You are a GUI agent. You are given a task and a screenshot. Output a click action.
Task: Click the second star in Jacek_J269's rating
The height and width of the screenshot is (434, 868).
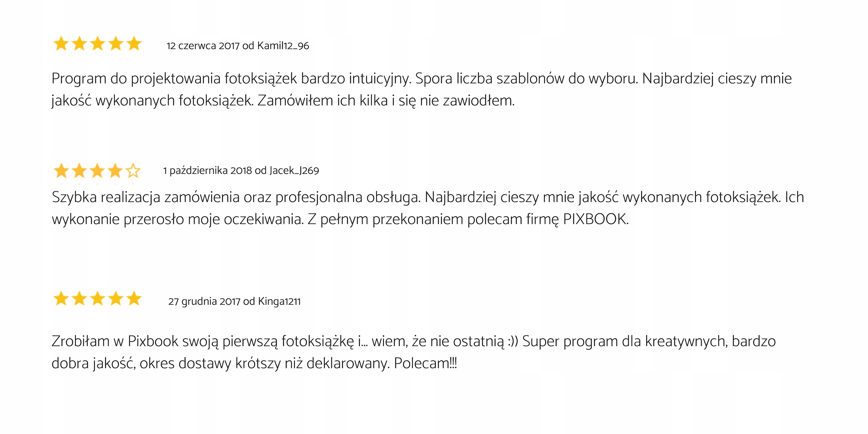pyautogui.click(x=79, y=171)
